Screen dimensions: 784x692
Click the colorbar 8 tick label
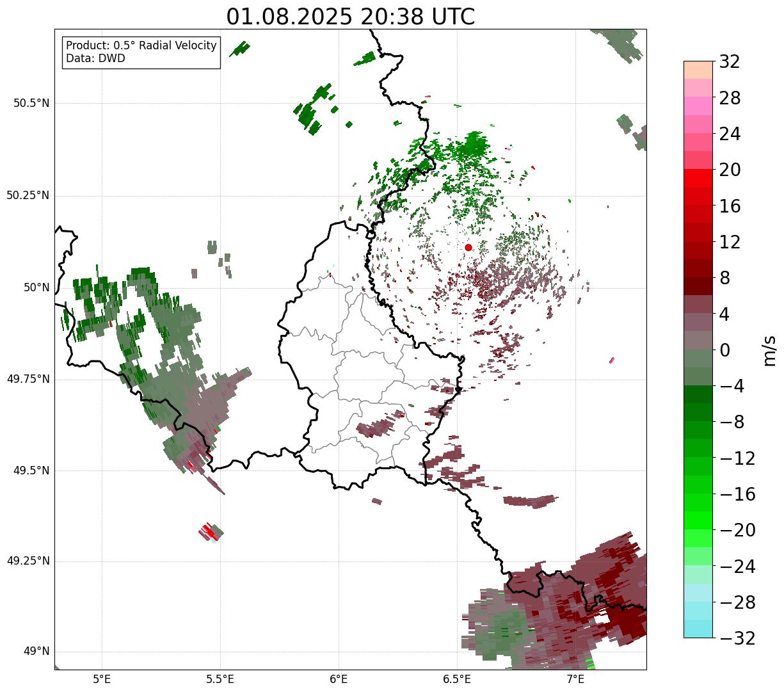pyautogui.click(x=724, y=278)
